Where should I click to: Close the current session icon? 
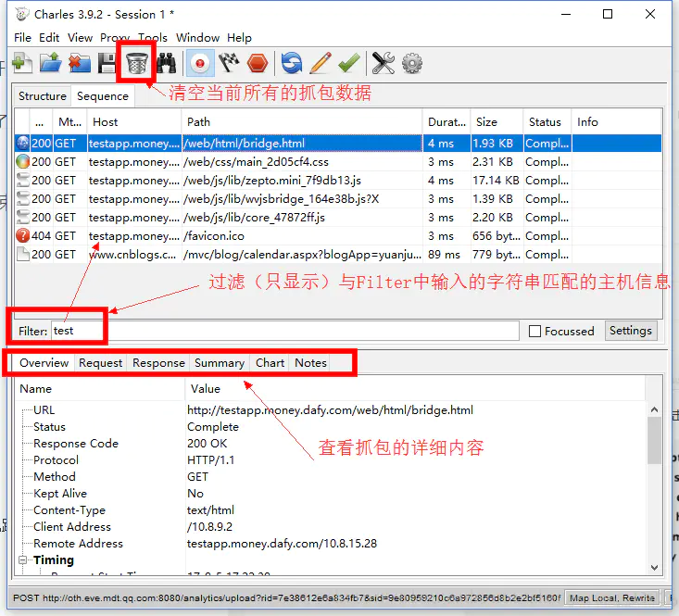(x=80, y=63)
